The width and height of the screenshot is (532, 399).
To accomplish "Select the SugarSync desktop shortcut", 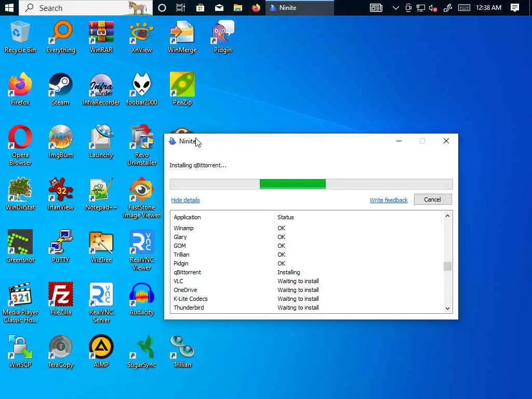I will click(x=141, y=352).
